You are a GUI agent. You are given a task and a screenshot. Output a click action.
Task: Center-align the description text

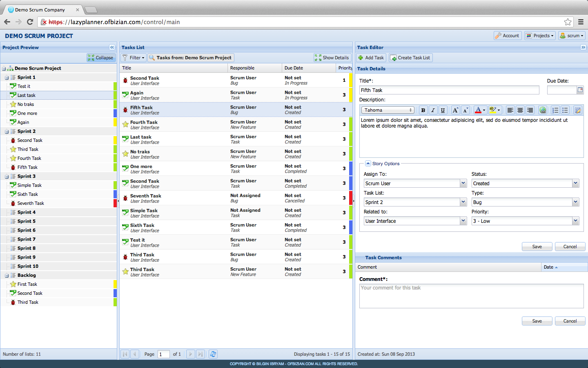tap(520, 110)
